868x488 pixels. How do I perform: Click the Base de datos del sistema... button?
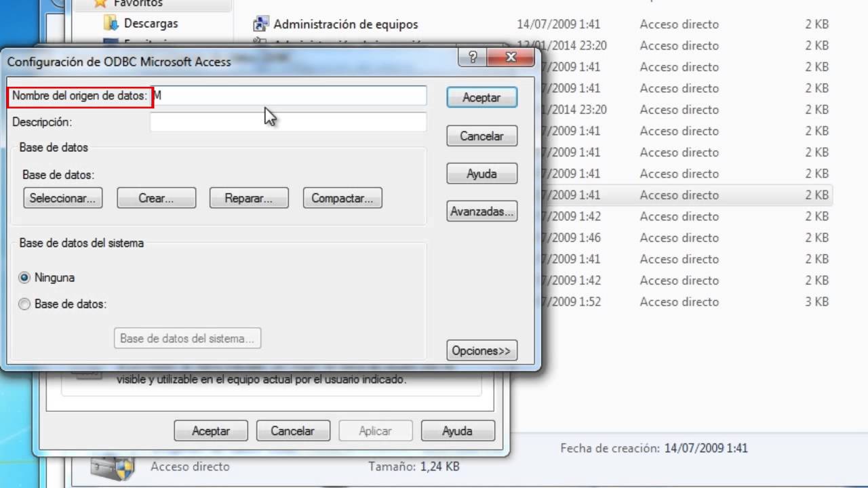pos(187,338)
